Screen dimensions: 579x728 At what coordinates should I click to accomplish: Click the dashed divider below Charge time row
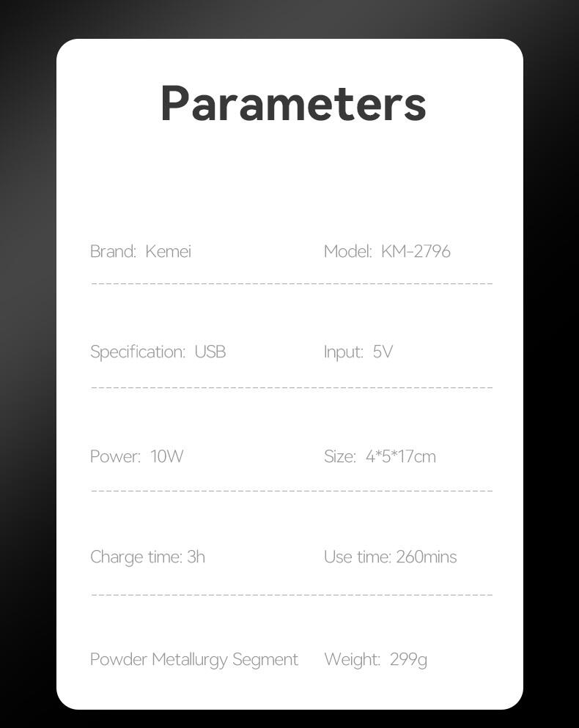(x=291, y=594)
